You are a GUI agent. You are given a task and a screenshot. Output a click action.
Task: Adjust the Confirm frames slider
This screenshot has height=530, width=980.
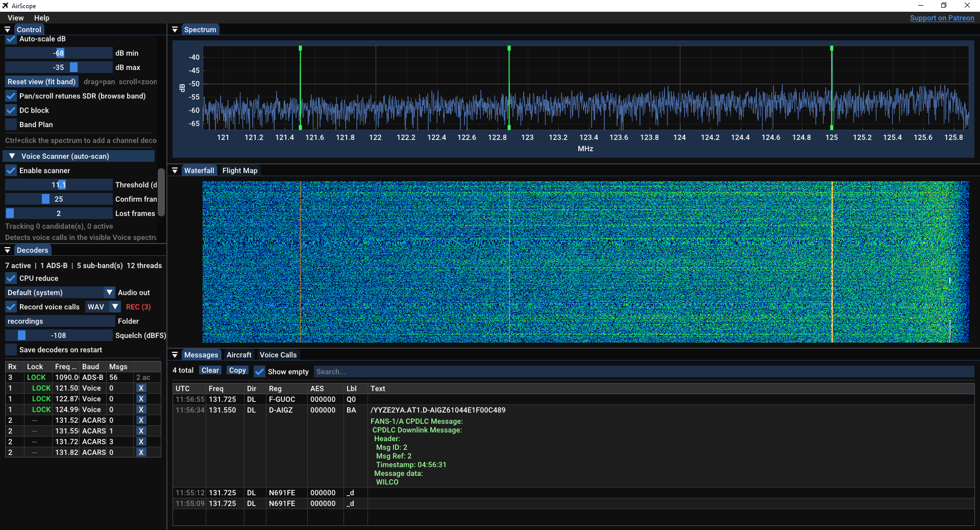point(59,199)
